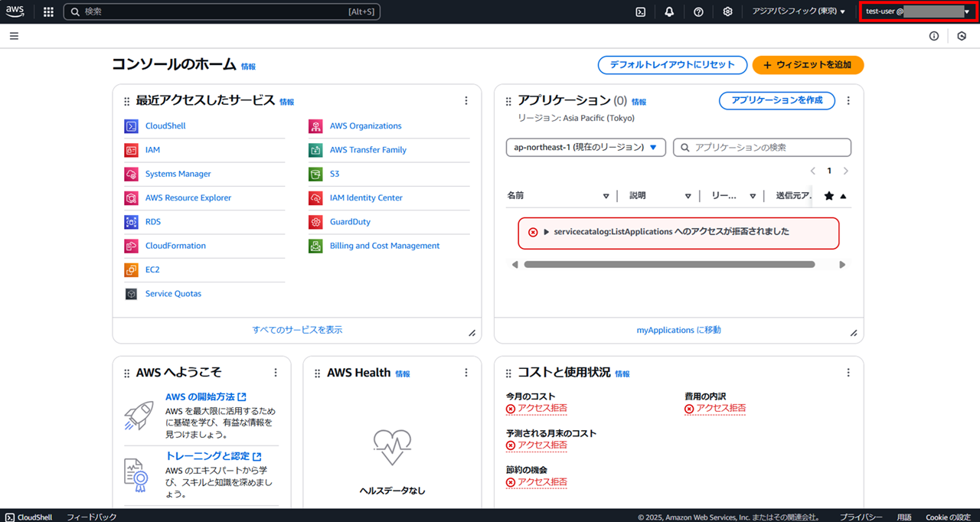Open CloudShell in the footer bar
The width and height of the screenshot is (980, 522).
coord(29,517)
